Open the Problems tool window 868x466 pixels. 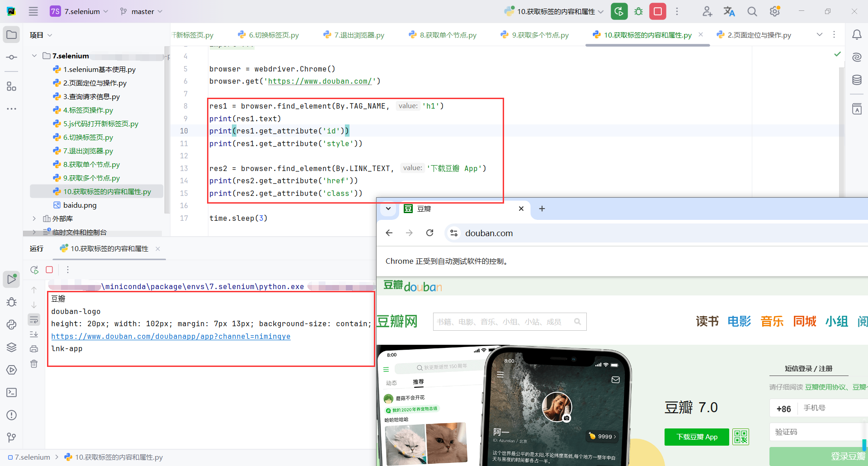[11, 415]
